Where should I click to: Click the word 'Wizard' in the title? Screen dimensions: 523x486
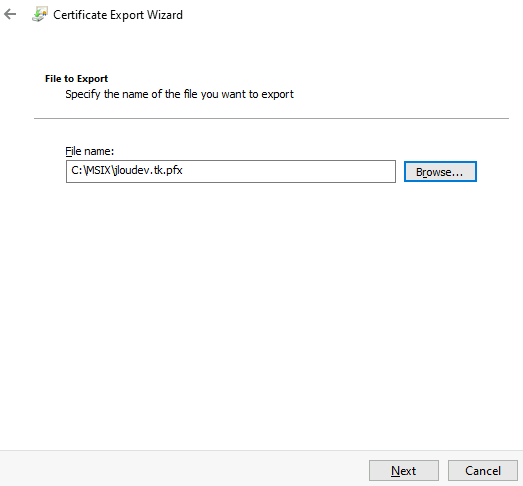coord(165,15)
